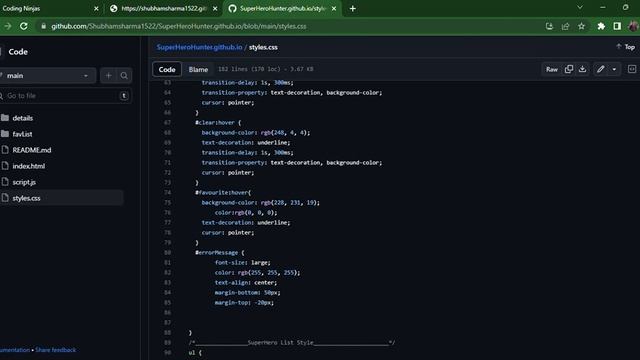Image resolution: width=640 pixels, height=360 pixels.
Task: Close the shubhamsharma1522 tab
Action: 215,8
